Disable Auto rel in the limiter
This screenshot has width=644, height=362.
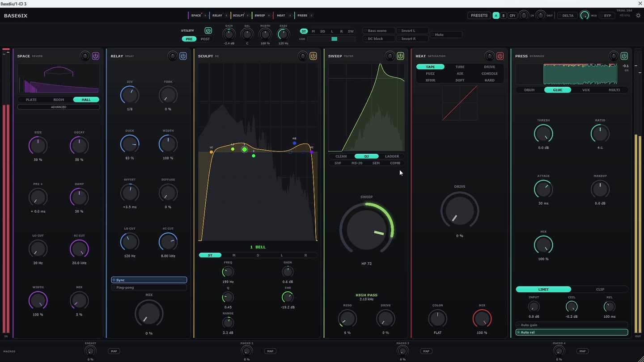[572, 333]
